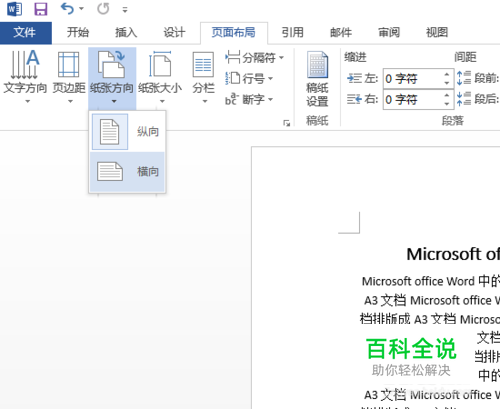
Task: Click the document heading starting with Microsoft
Action: pos(453,254)
